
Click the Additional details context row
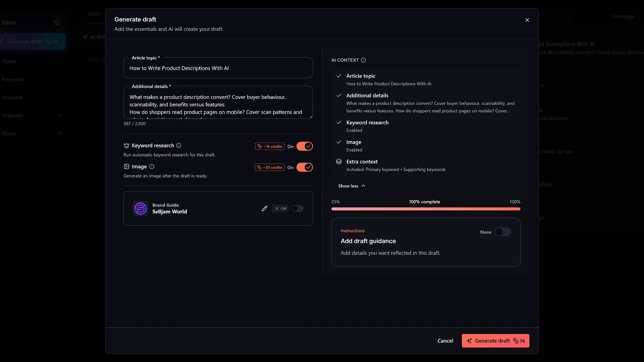426,103
